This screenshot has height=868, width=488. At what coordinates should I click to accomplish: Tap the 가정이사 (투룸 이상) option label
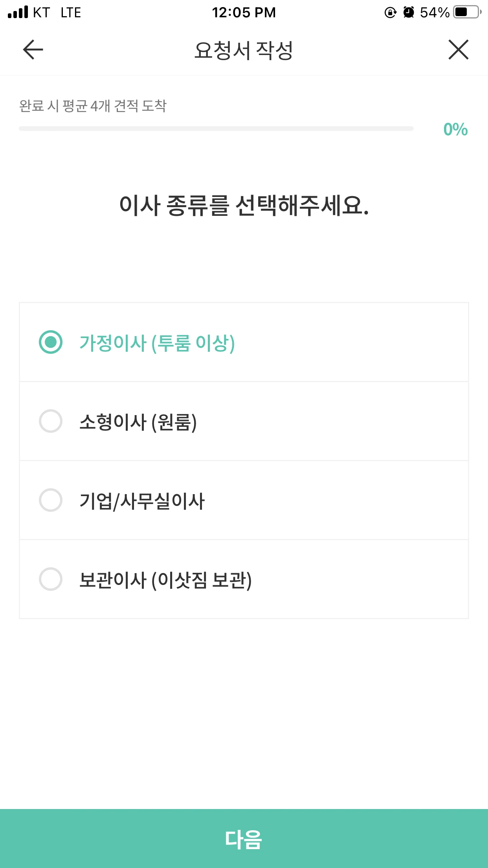point(157,343)
